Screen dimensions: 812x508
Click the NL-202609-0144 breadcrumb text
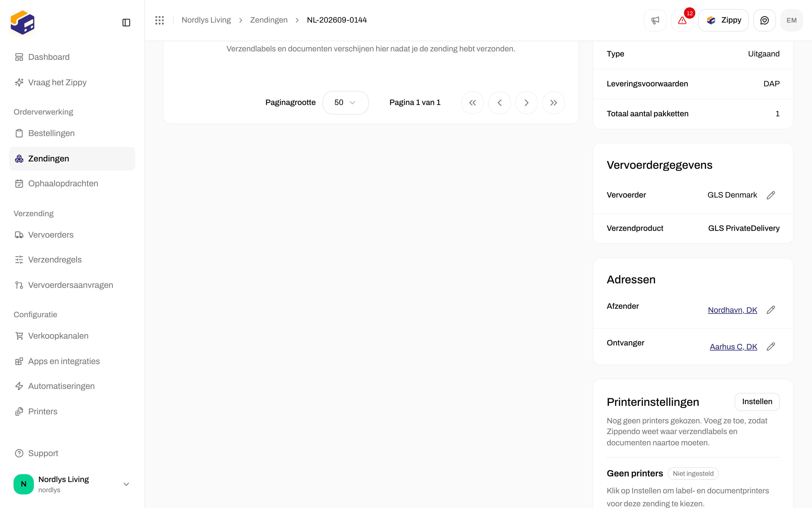337,20
